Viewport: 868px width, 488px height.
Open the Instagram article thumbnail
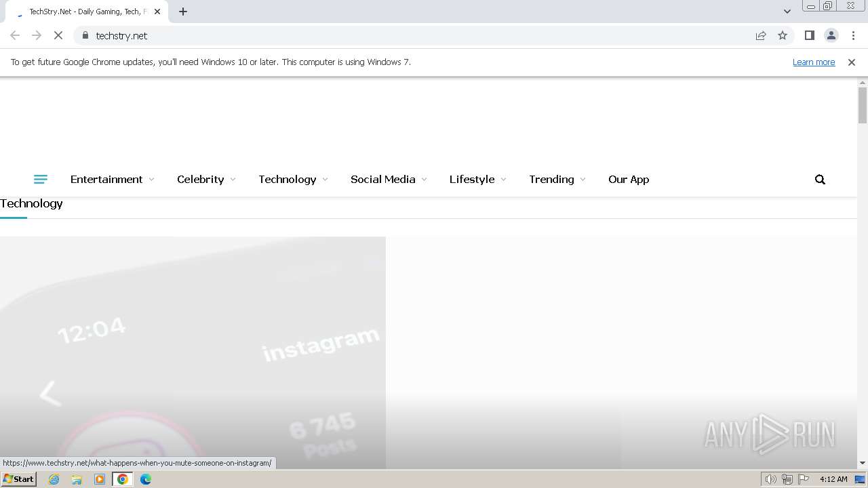[193, 352]
